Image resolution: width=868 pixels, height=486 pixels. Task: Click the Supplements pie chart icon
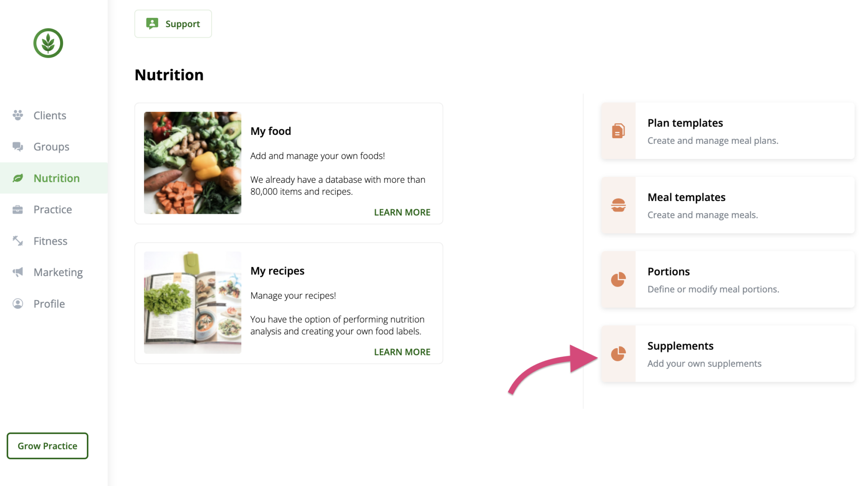point(618,354)
